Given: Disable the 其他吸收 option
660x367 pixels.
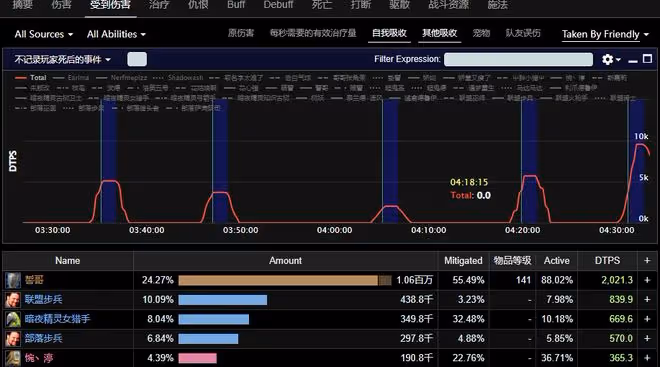Looking at the screenshot, I should click(440, 33).
